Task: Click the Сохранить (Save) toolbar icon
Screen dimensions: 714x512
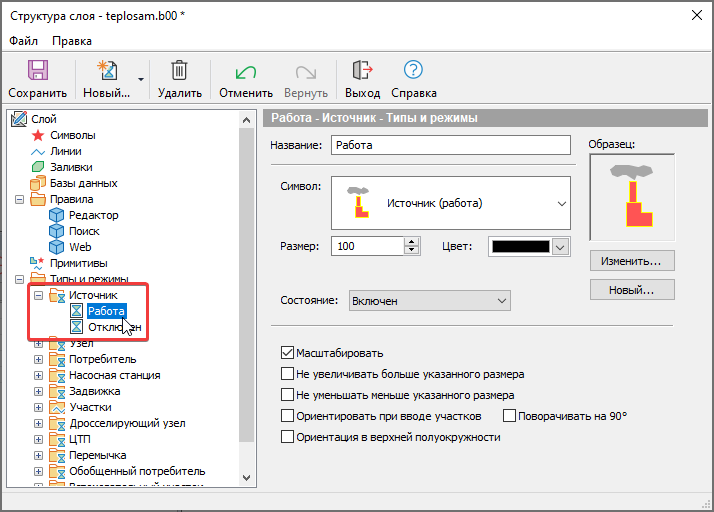Action: [x=38, y=71]
